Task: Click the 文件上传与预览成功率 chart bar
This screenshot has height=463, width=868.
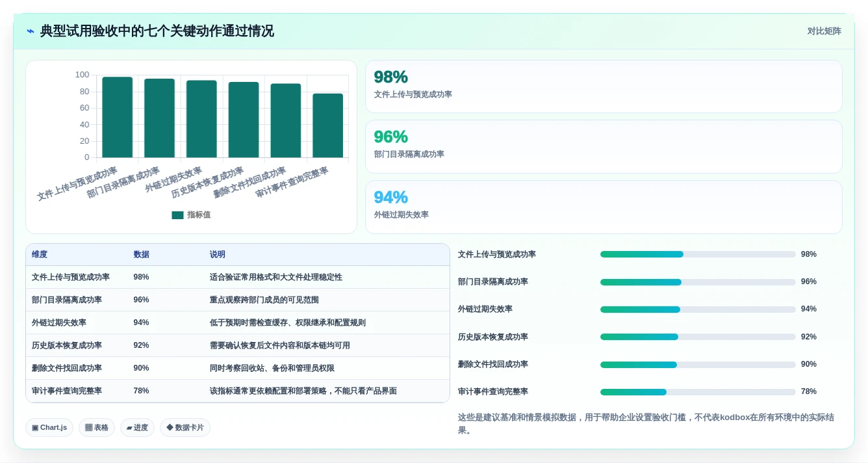Action: (x=118, y=117)
